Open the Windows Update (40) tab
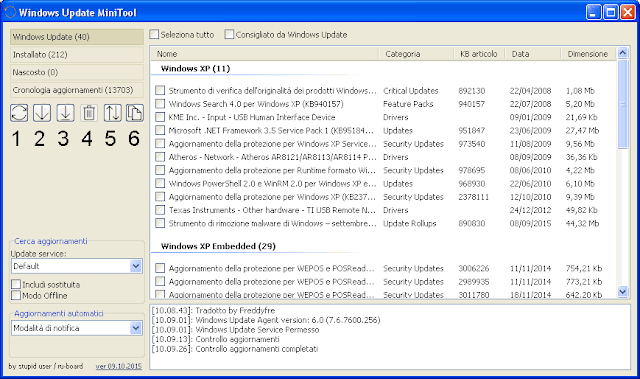Screen dimensions: 640x379 coord(77,37)
